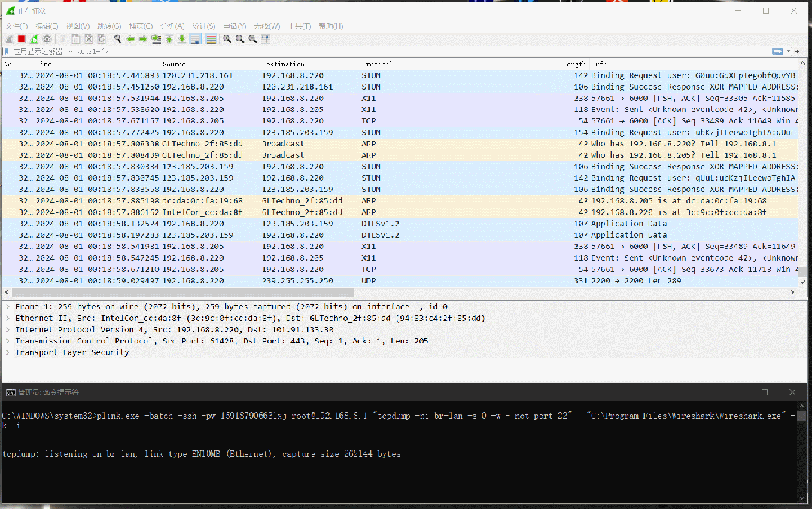Open the 跳转(G) Go menu
812x509 pixels.
pos(109,26)
